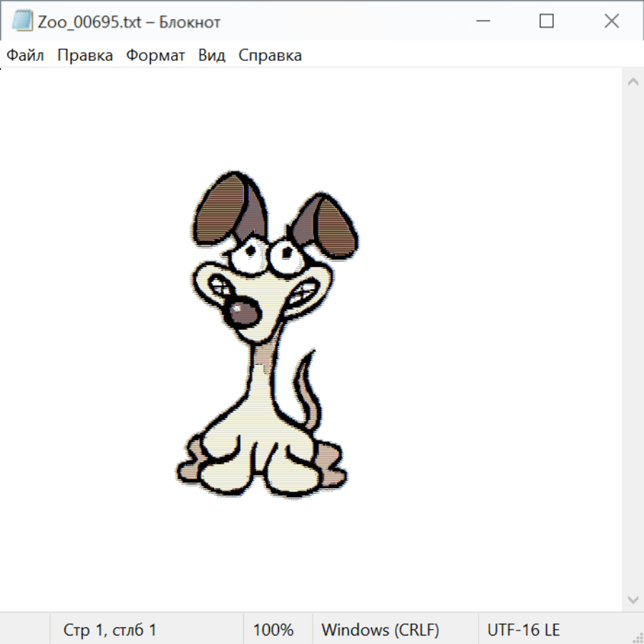
Task: Open the Формат menu
Action: coord(155,56)
